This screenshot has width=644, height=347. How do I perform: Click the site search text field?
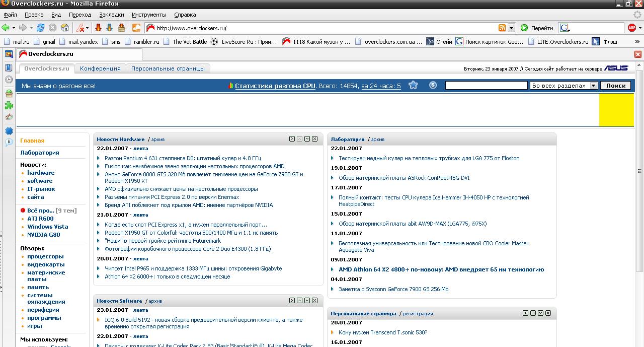tap(486, 86)
